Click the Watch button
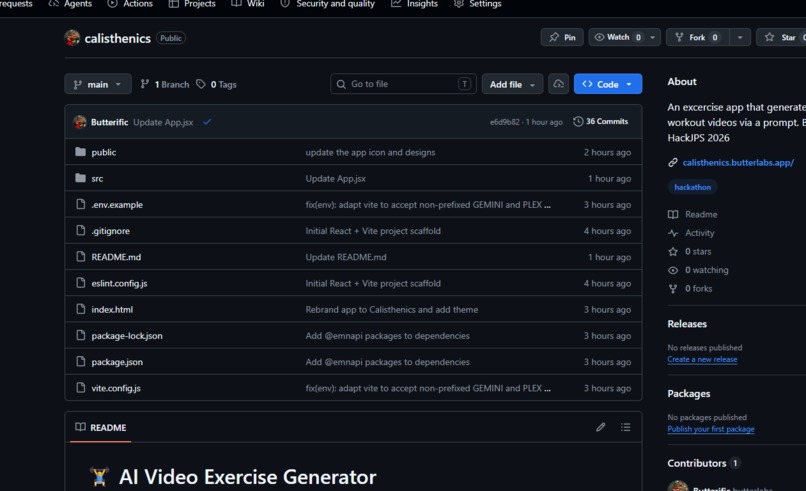 pos(618,37)
